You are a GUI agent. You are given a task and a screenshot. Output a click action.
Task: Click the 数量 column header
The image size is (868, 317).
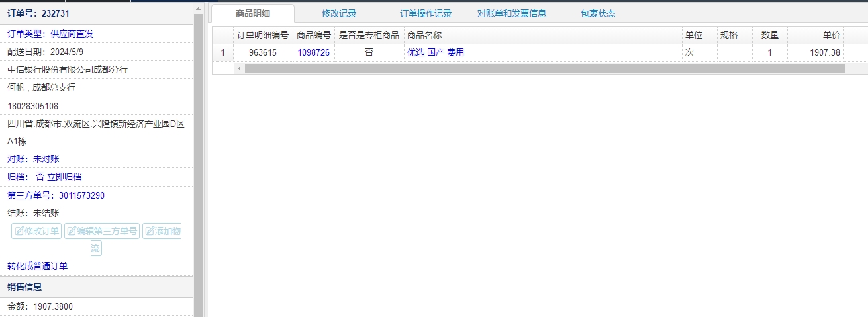(x=770, y=35)
